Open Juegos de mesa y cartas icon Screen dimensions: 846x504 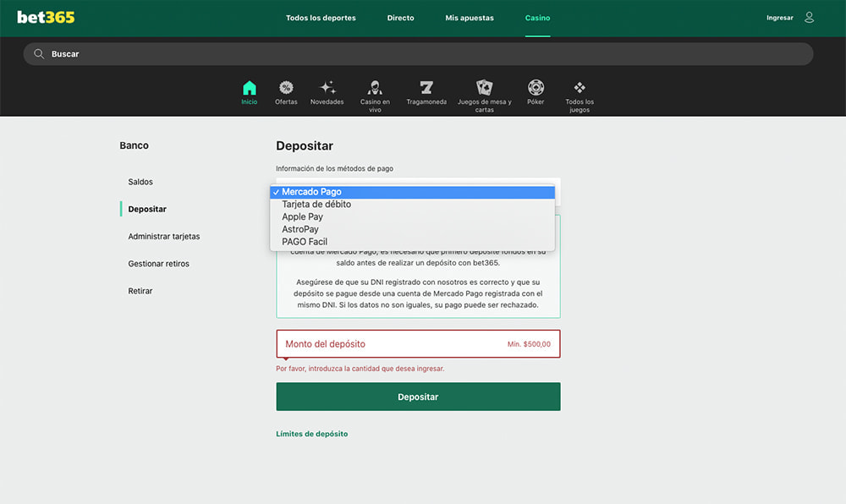pyautogui.click(x=485, y=88)
